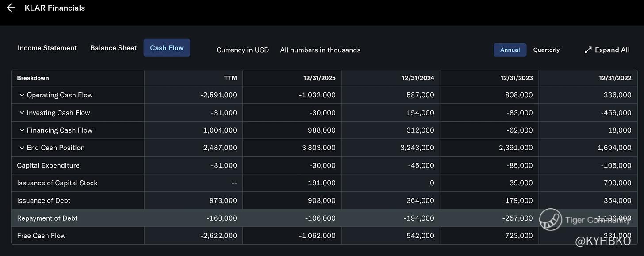Screen dimensions: 644x256
Task: Click the KLAR Financials title
Action: pyautogui.click(x=55, y=8)
